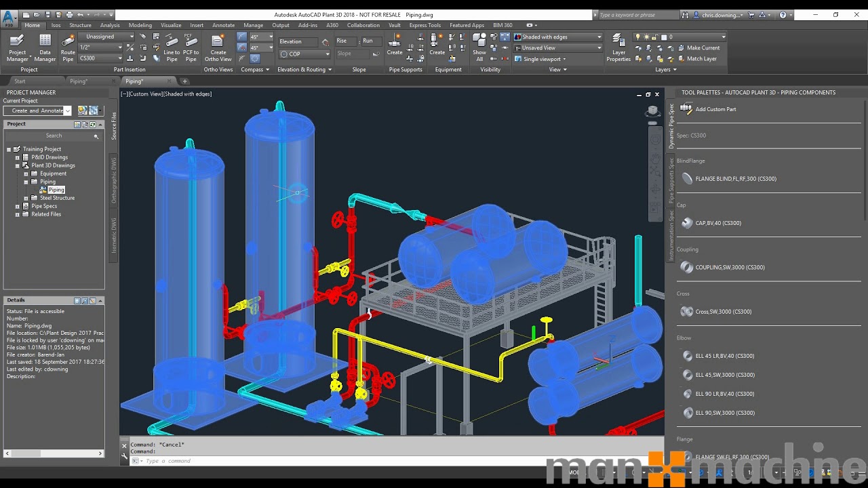868x488 pixels.
Task: Open the Project Manager tool
Action: (x=18, y=47)
